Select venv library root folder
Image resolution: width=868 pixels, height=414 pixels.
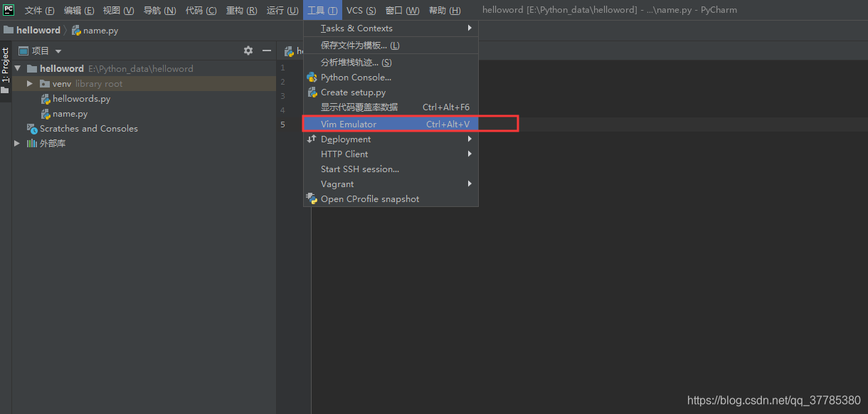[x=144, y=84]
